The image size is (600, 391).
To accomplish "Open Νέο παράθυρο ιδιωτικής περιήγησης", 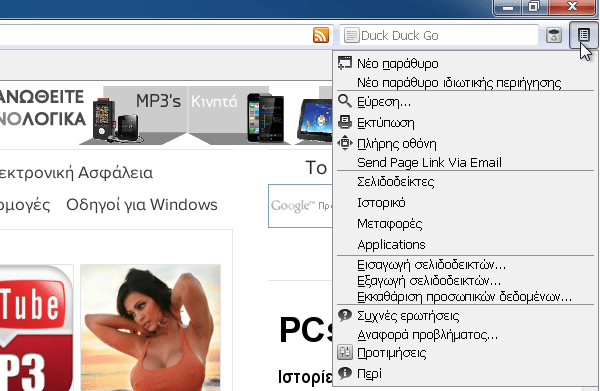I will click(x=465, y=83).
